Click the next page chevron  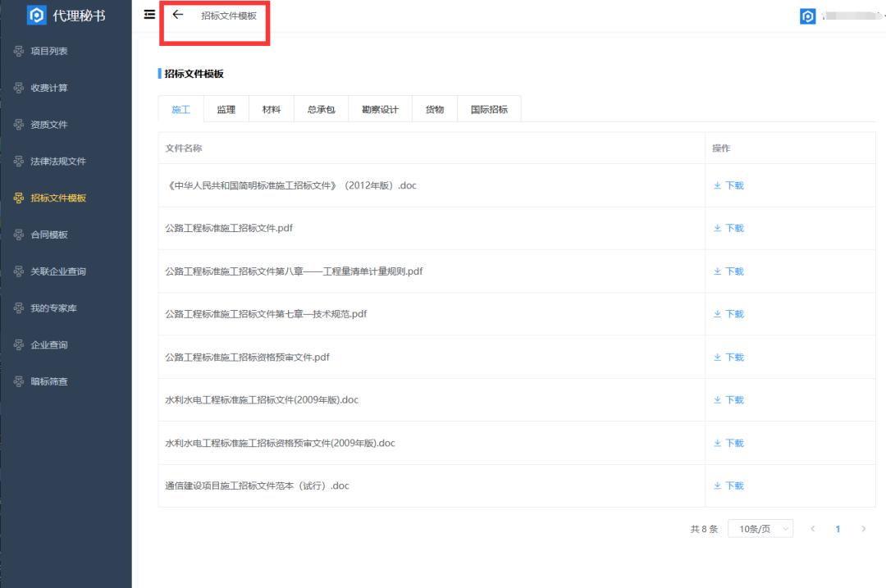864,529
